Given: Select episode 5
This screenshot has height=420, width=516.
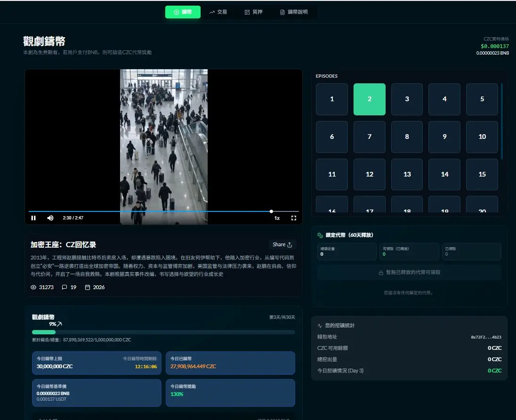Looking at the screenshot, I should click(482, 99).
